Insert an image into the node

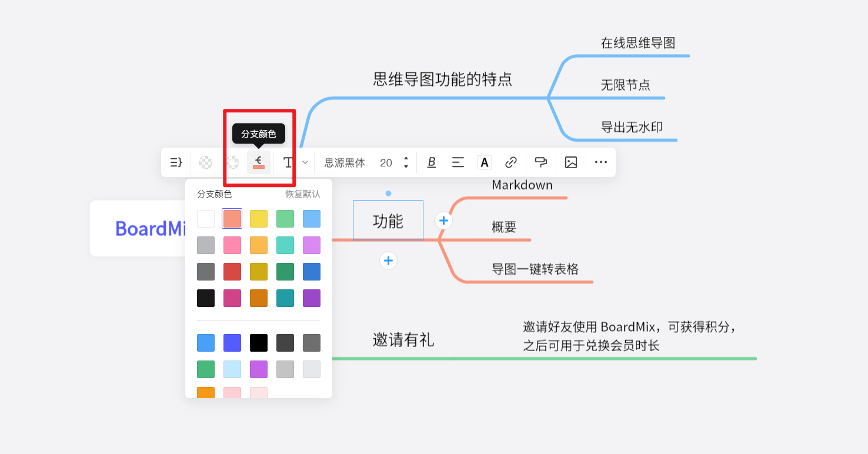pyautogui.click(x=571, y=162)
